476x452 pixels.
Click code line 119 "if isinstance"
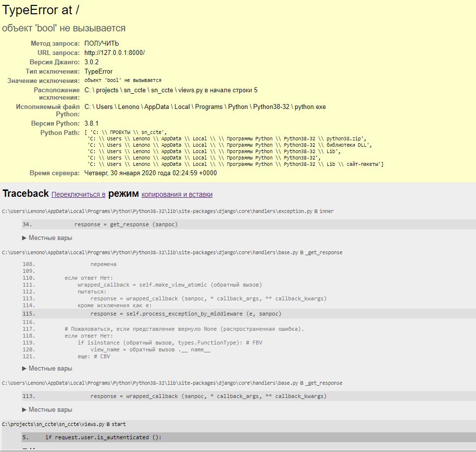170,343
